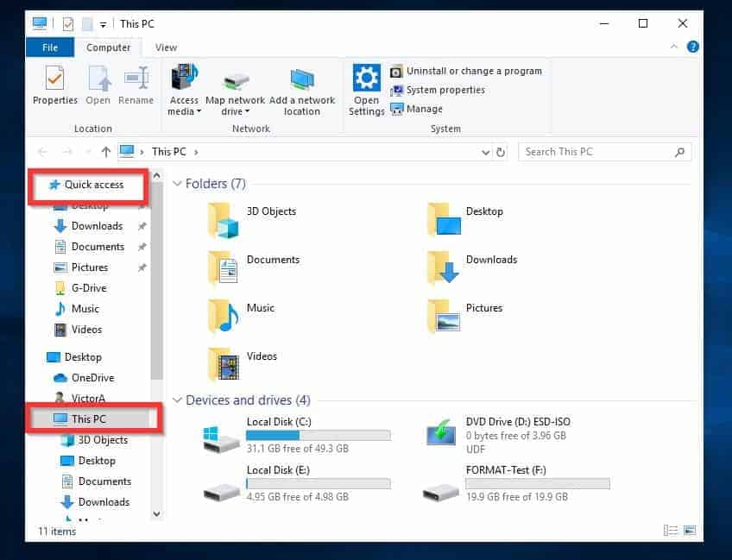The height and width of the screenshot is (560, 732).
Task: Switch to large icons view in the status bar
Action: 690,531
